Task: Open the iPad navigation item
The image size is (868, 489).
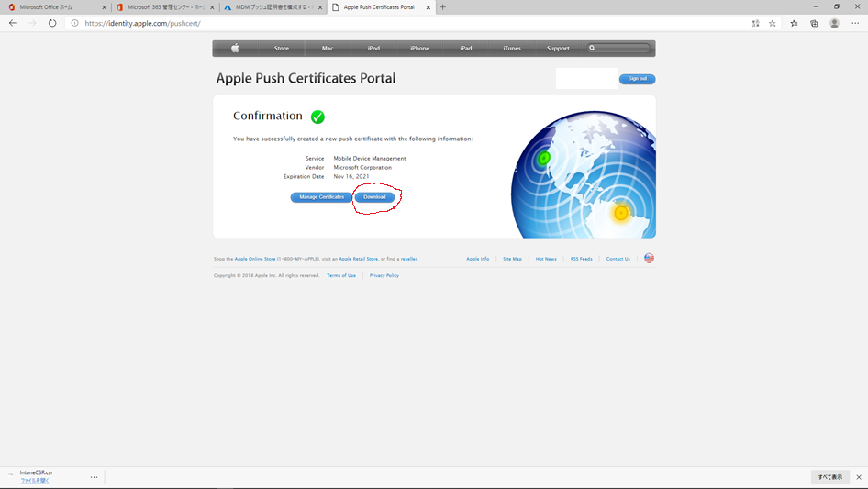Action: tap(466, 49)
